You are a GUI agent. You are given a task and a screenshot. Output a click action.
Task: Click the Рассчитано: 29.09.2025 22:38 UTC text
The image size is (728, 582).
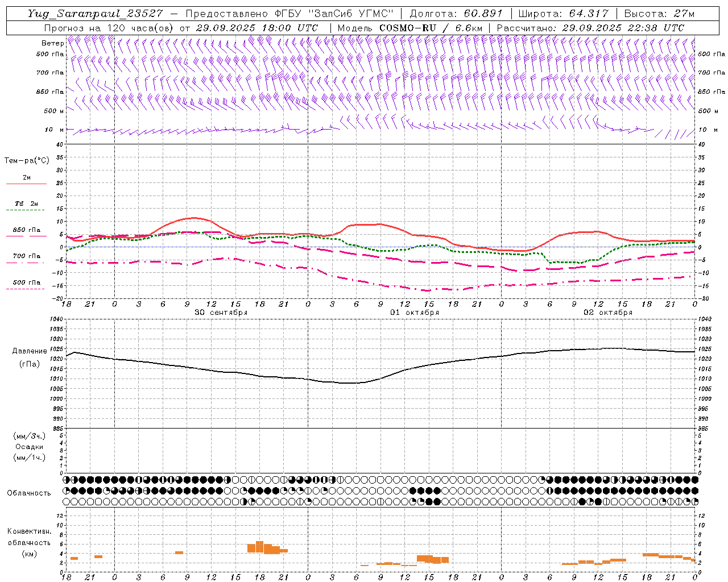590,28
